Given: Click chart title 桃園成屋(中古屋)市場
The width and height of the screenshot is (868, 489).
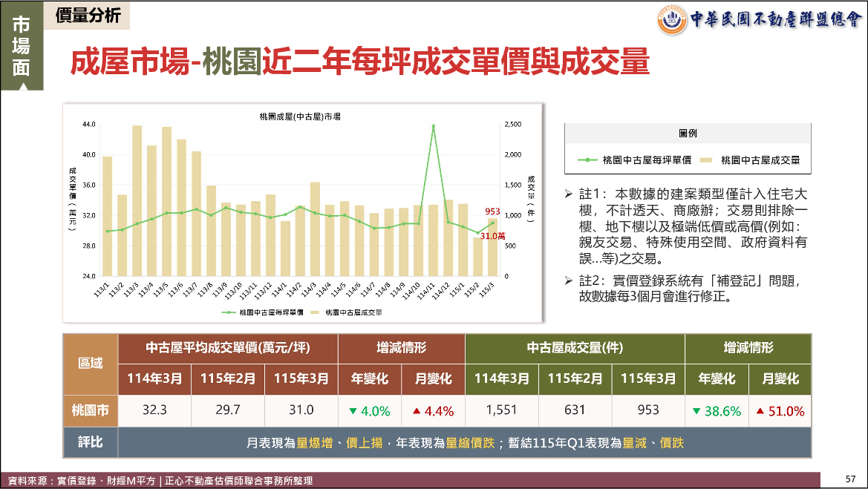Looking at the screenshot, I should click(300, 116).
